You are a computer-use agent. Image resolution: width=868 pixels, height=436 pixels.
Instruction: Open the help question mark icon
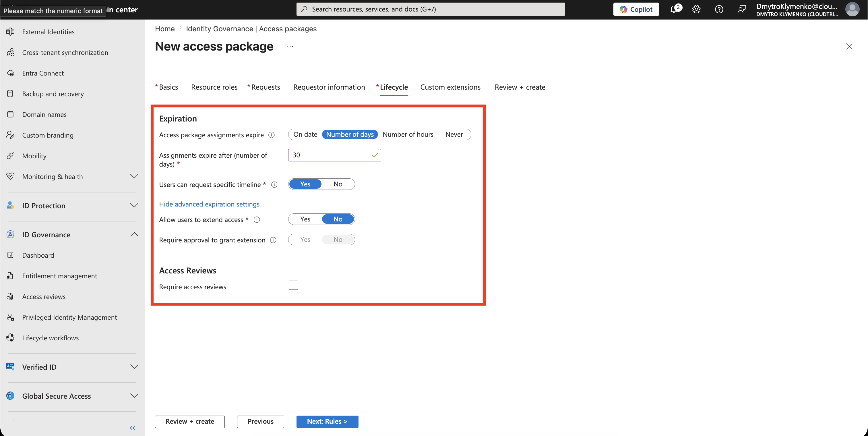tap(719, 9)
